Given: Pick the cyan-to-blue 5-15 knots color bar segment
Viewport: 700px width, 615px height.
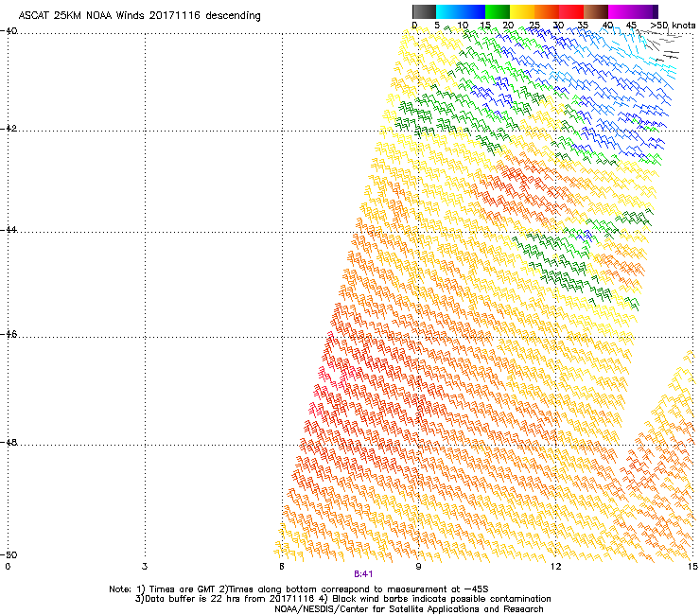Looking at the screenshot, I should point(461,11).
